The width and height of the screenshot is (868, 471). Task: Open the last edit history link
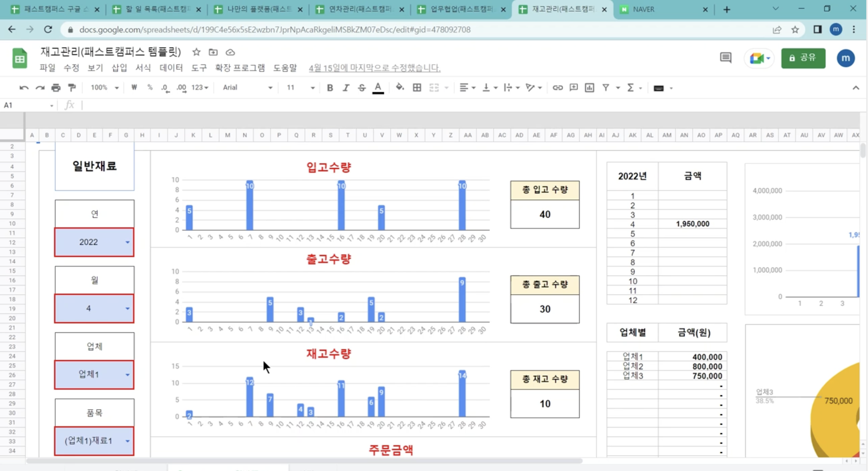pos(374,68)
